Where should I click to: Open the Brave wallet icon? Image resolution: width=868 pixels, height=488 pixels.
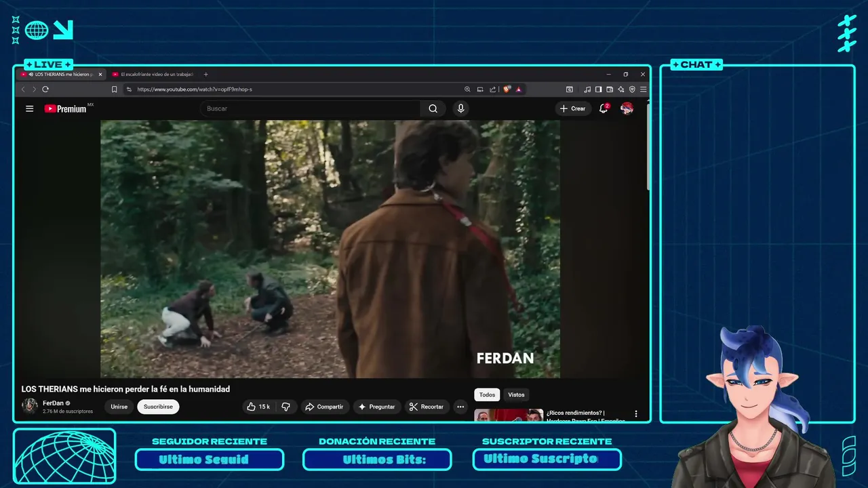pyautogui.click(x=610, y=89)
